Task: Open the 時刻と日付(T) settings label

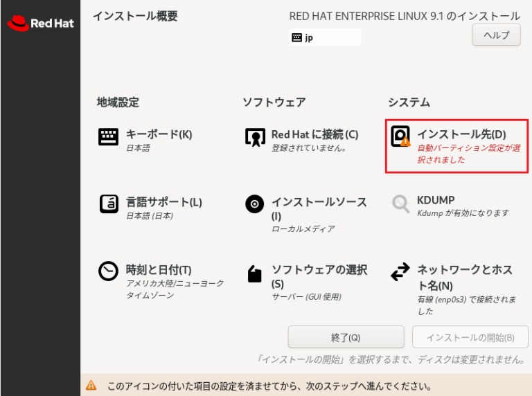Action: pyautogui.click(x=159, y=270)
